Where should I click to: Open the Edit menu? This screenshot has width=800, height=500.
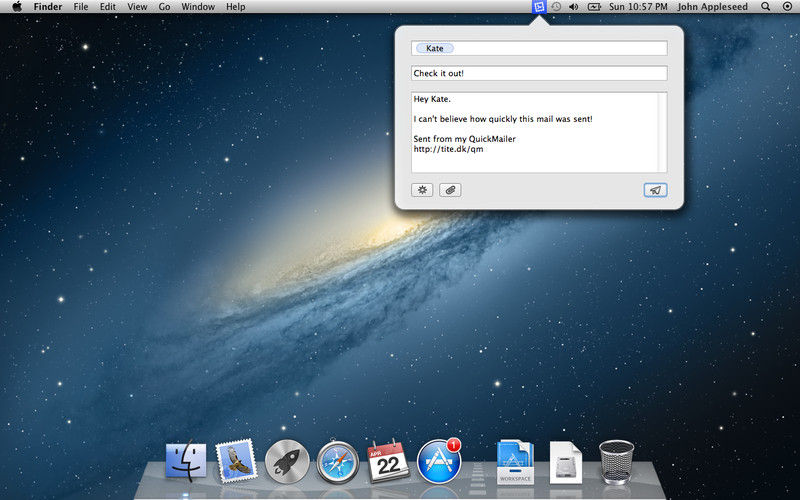[108, 7]
